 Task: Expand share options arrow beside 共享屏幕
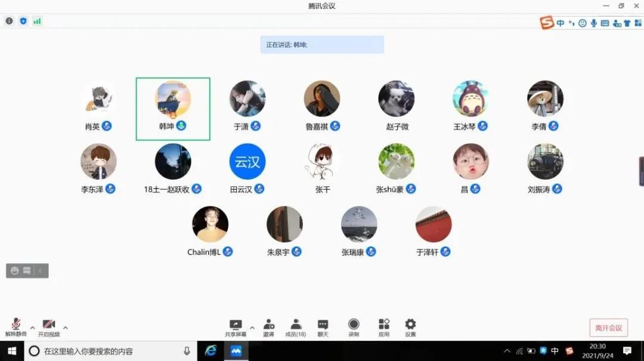click(x=252, y=328)
